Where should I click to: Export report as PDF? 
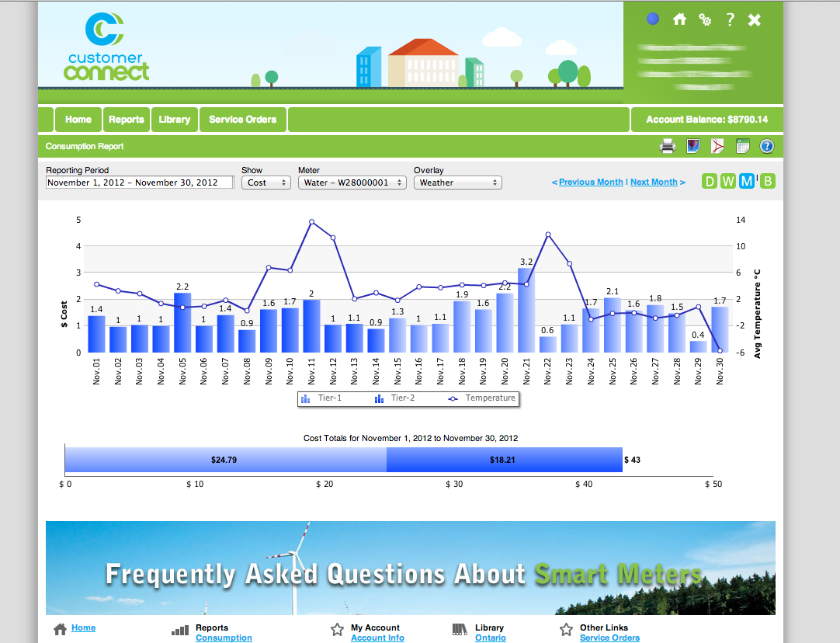(x=718, y=146)
